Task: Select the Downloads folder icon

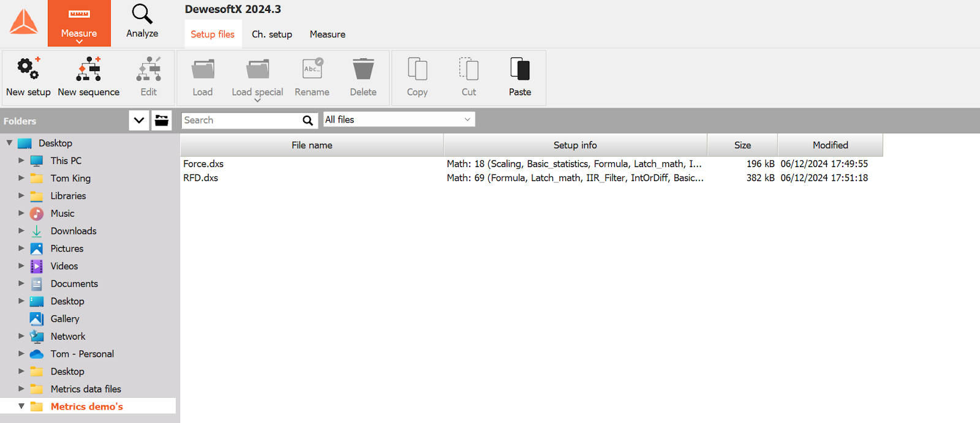Action: (37, 231)
